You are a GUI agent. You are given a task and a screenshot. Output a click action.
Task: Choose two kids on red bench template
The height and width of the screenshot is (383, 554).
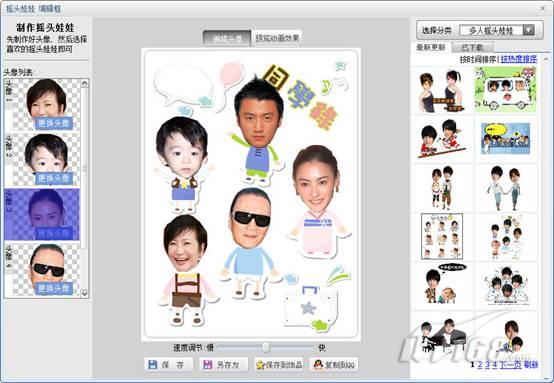pos(442,139)
